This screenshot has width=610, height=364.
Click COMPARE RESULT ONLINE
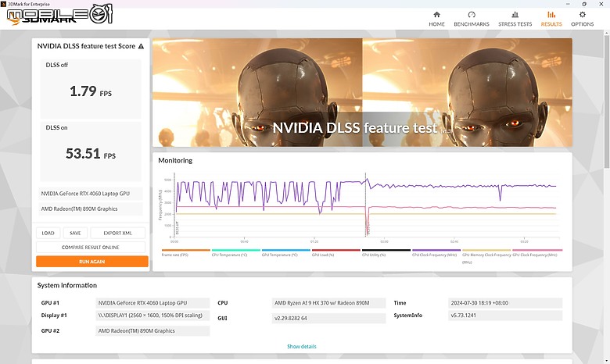(91, 247)
